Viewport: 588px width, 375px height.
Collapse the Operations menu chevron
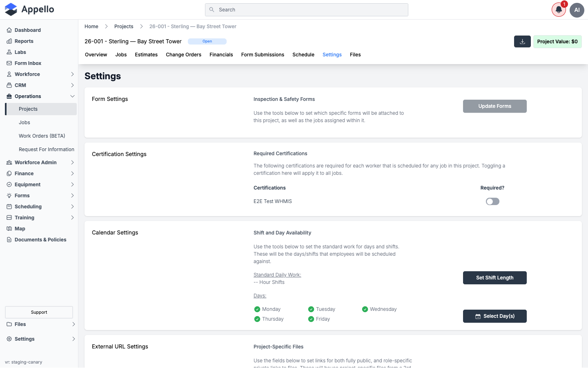coord(72,96)
